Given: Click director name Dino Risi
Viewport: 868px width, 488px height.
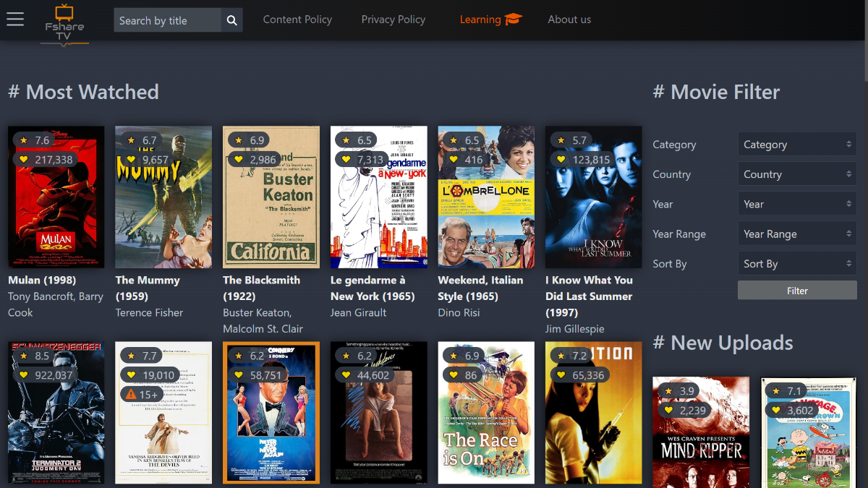Looking at the screenshot, I should click(x=459, y=312).
